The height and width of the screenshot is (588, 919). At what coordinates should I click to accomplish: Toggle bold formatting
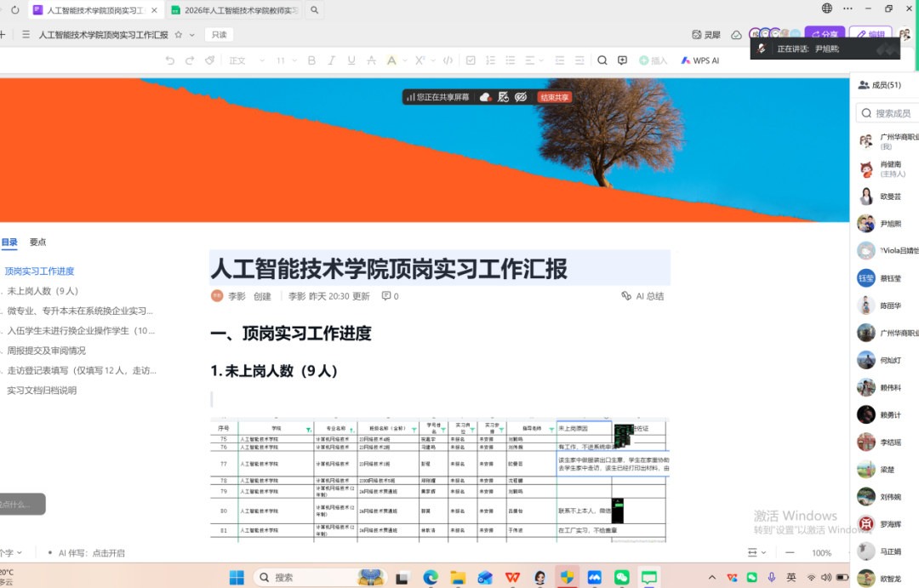click(311, 60)
